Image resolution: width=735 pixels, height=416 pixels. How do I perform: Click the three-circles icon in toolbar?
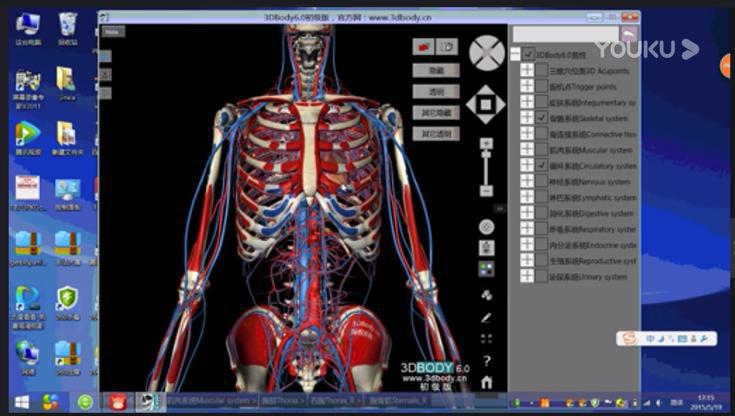pyautogui.click(x=487, y=295)
